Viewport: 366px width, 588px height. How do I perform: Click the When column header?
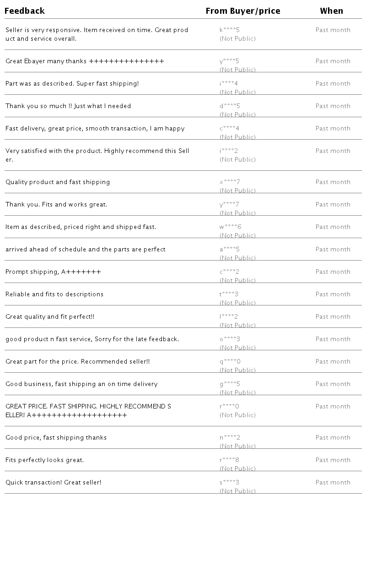[331, 11]
